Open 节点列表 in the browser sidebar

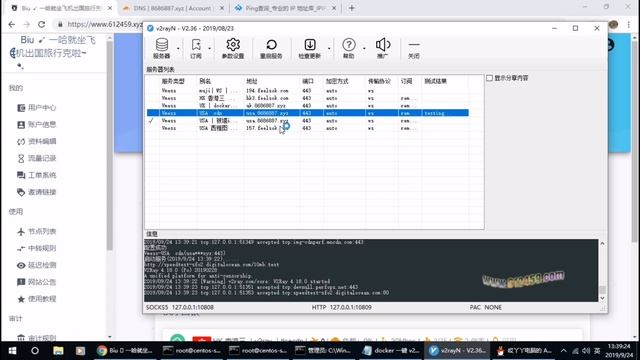36,231
